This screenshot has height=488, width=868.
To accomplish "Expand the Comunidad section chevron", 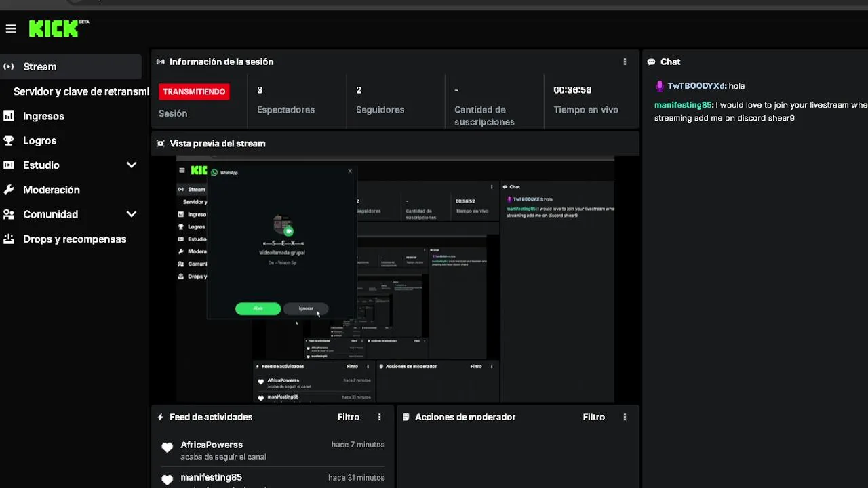I will (x=132, y=214).
